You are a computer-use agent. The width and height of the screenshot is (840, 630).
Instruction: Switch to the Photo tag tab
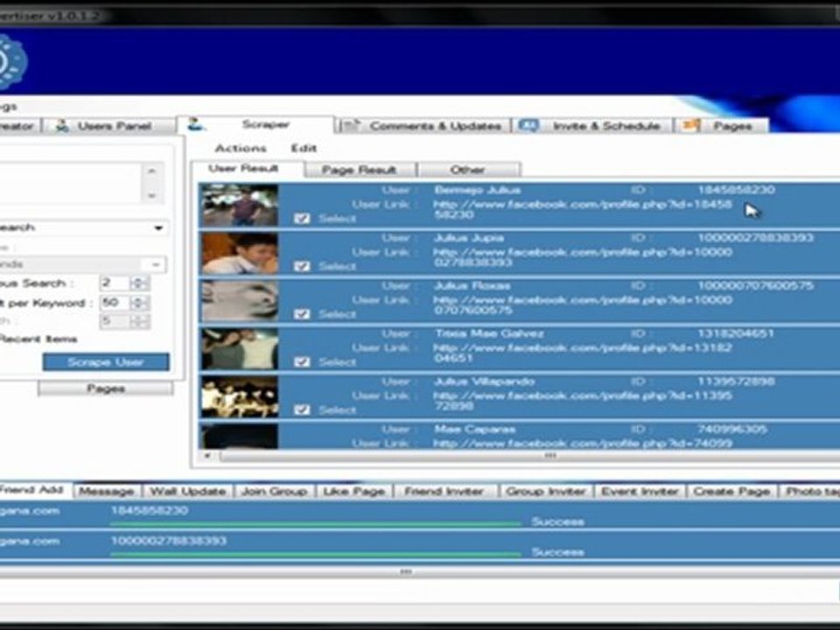[810, 491]
